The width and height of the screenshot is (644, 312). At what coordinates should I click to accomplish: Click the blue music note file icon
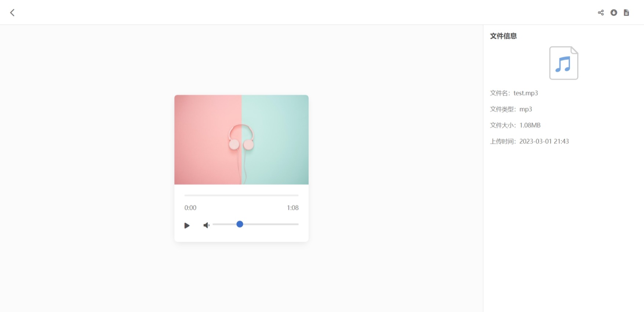564,63
